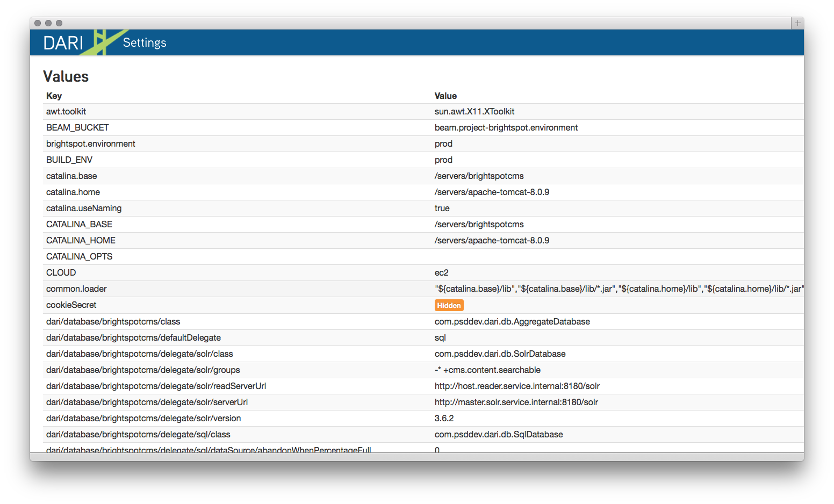Select the brightspot.environment key
The width and height of the screenshot is (834, 504).
[x=91, y=143]
